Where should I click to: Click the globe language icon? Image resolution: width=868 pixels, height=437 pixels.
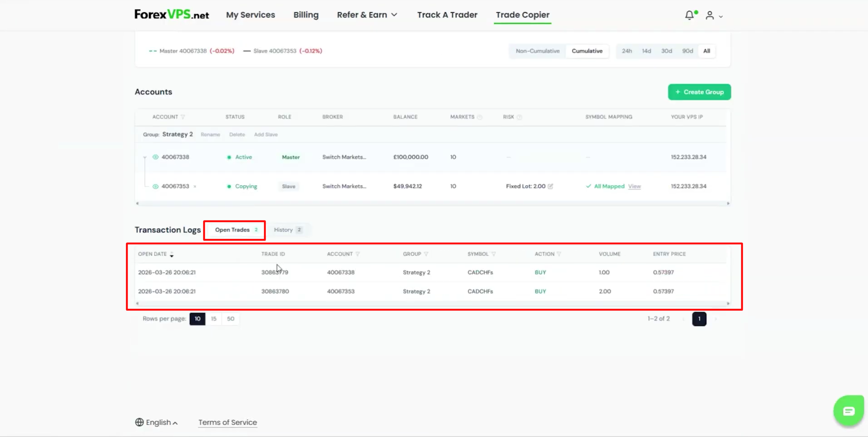pos(139,422)
